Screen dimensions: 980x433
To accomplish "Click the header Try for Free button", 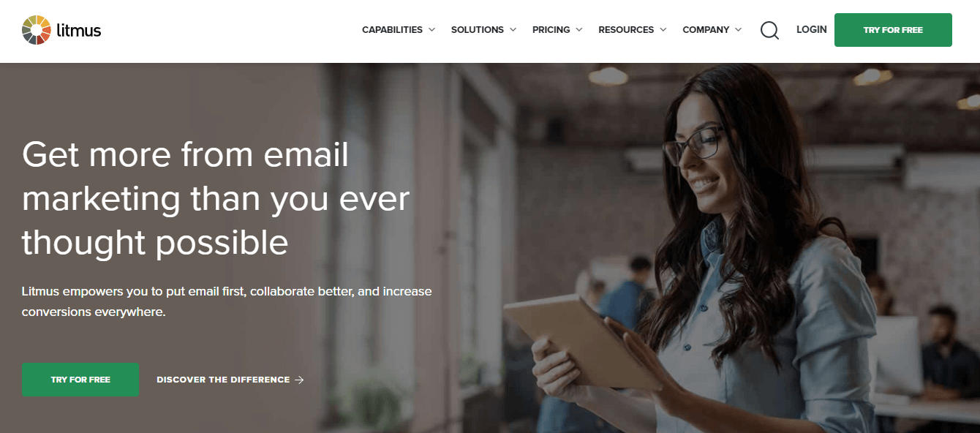I will pos(893,30).
